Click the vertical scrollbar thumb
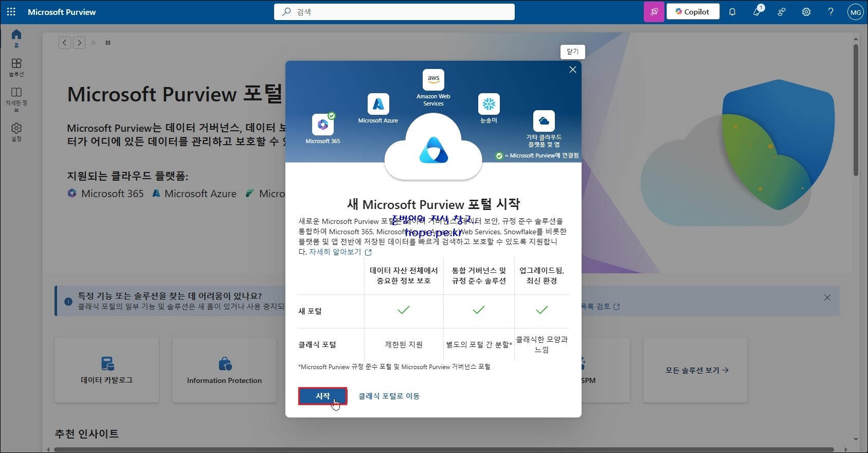The width and height of the screenshot is (868, 453). click(x=856, y=110)
